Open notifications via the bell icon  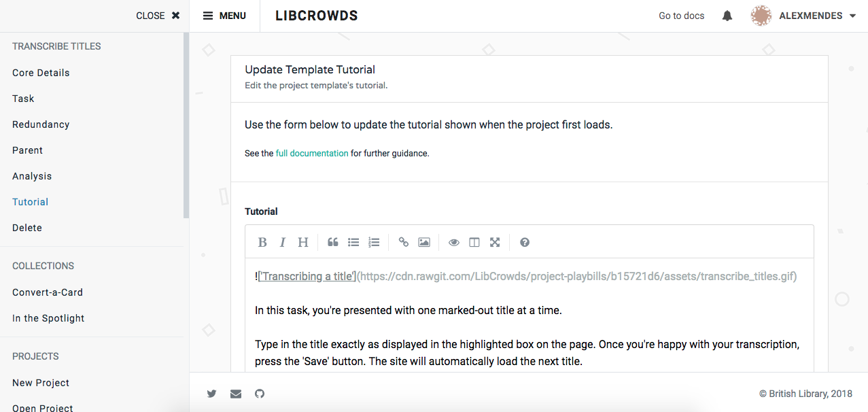(x=726, y=15)
